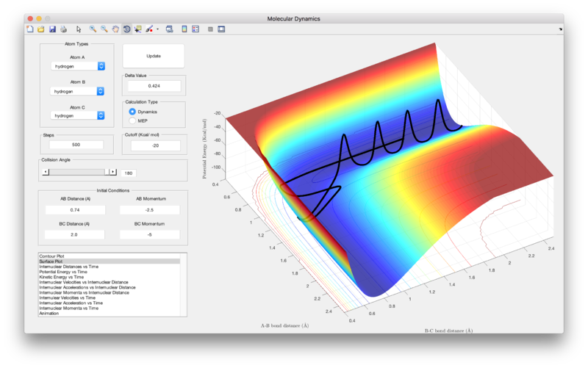Click the AB Distance input field
The width and height of the screenshot is (588, 368).
(x=75, y=210)
